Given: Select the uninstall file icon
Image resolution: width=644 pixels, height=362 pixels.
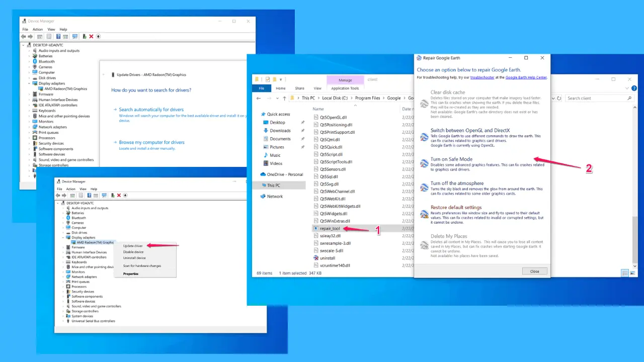Looking at the screenshot, I should point(315,258).
